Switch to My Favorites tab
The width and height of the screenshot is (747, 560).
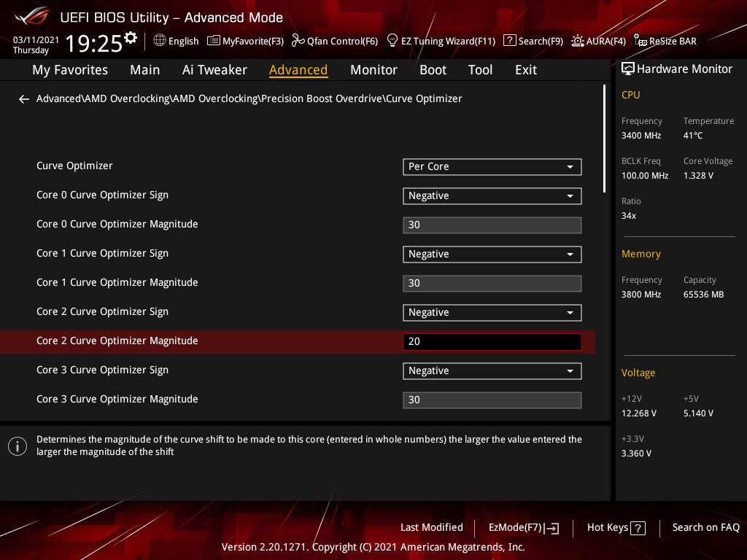(x=70, y=70)
